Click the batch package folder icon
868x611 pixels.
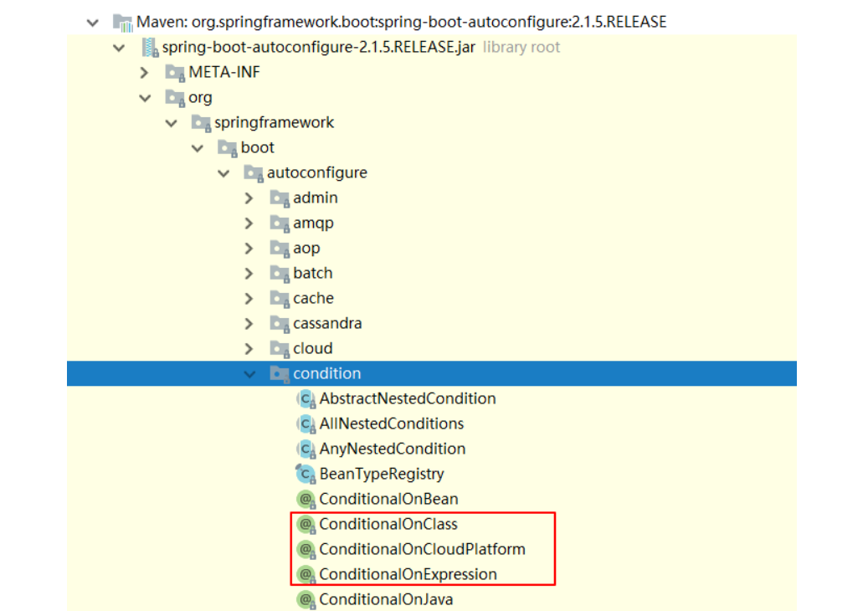[x=280, y=274]
